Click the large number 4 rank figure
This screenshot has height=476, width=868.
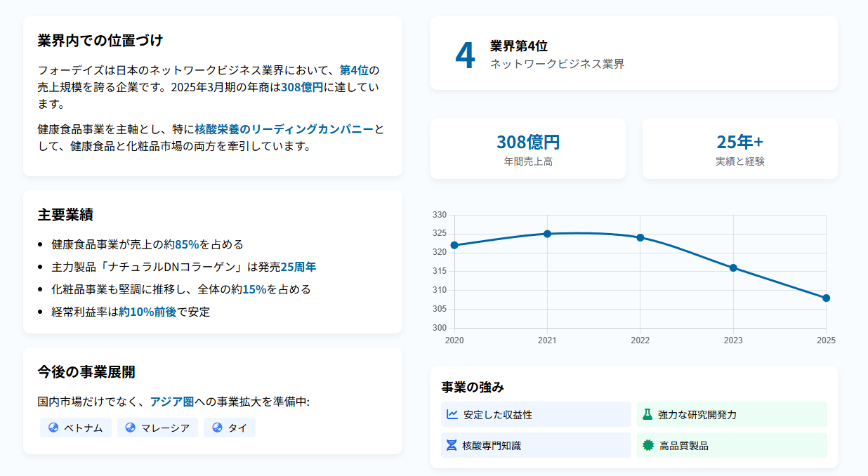465,55
